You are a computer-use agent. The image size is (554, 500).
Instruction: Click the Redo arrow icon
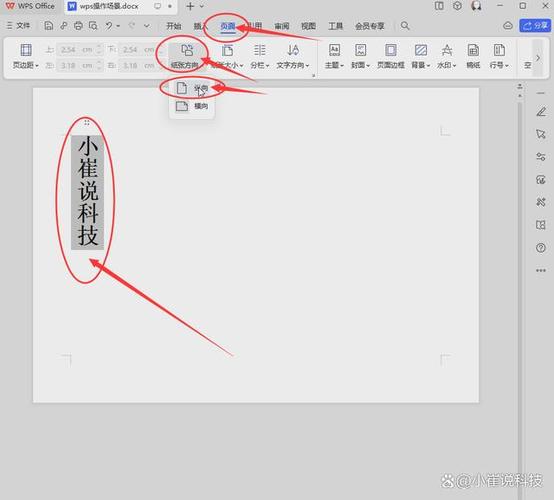click(x=132, y=25)
